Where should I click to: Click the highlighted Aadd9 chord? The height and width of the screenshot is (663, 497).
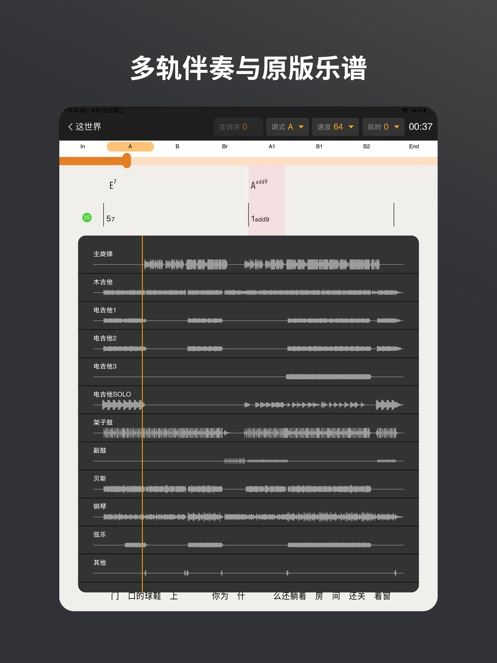(x=259, y=184)
